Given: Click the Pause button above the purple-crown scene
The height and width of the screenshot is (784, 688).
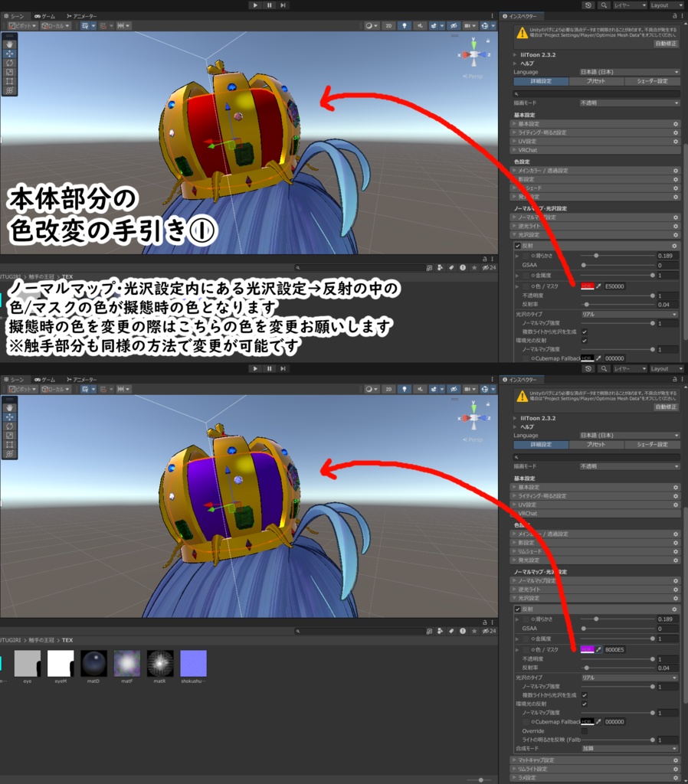Looking at the screenshot, I should tap(269, 368).
